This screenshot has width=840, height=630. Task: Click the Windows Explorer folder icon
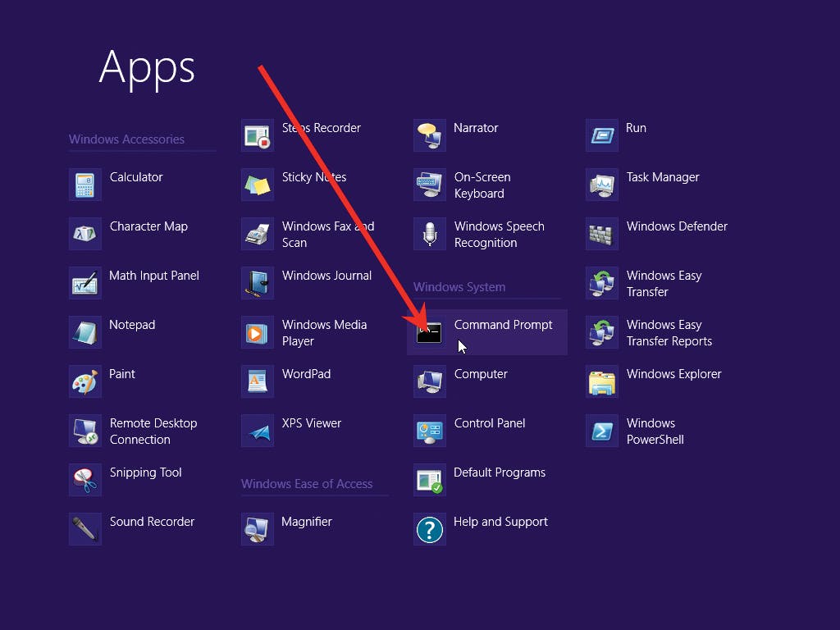pos(602,382)
